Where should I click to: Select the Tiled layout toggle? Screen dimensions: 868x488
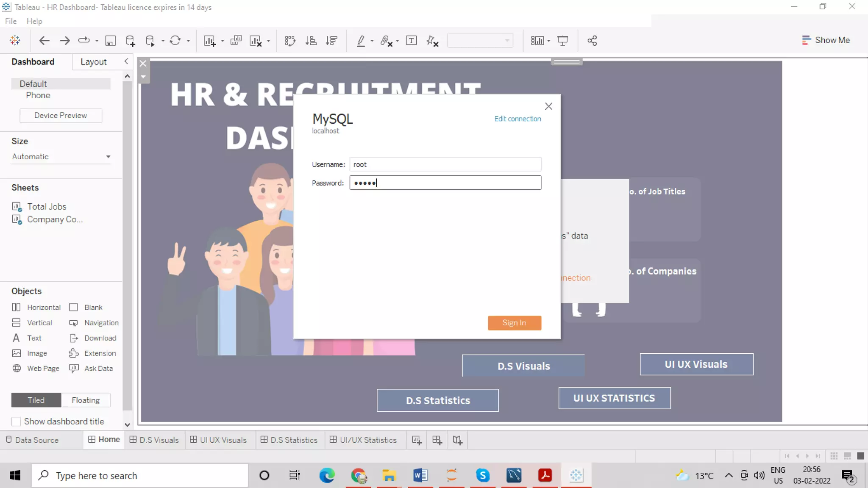click(x=36, y=400)
